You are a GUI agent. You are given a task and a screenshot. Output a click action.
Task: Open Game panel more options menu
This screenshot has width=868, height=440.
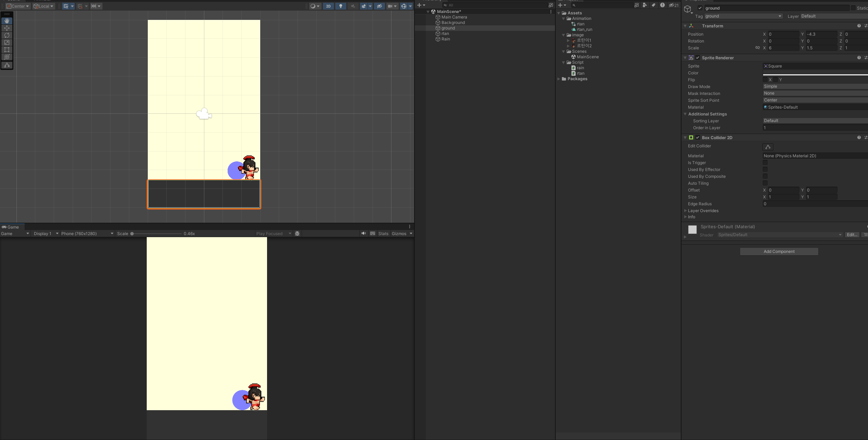tap(410, 227)
